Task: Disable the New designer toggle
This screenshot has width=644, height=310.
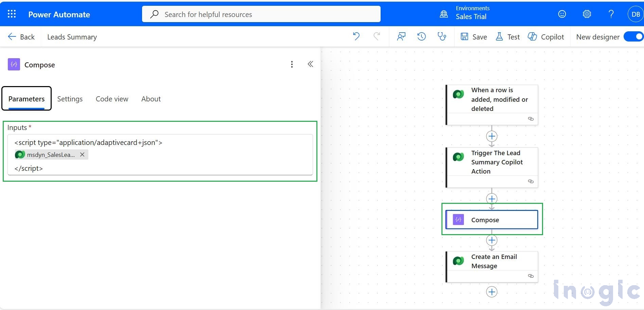Action: pyautogui.click(x=633, y=36)
